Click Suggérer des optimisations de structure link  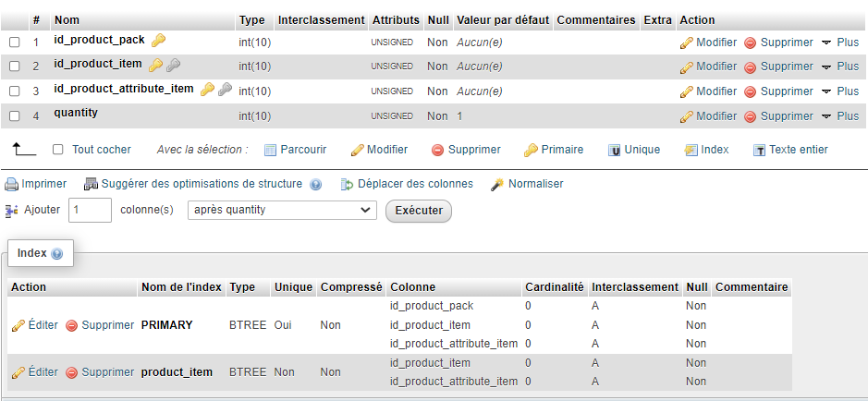pos(202,184)
